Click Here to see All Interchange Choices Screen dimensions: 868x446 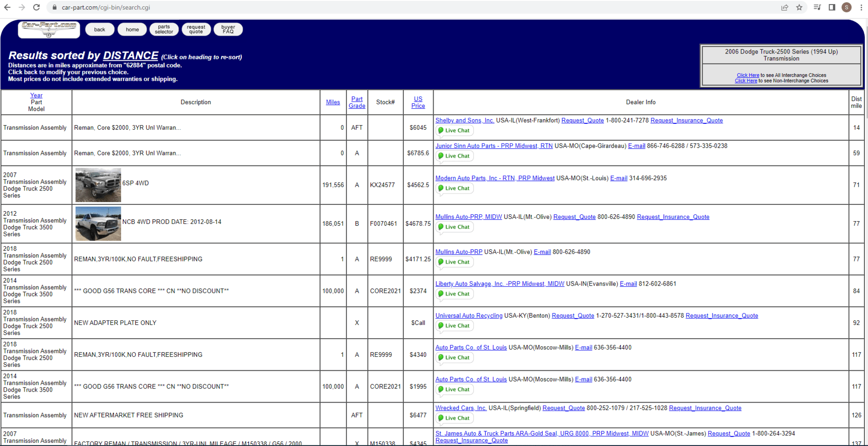(748, 75)
